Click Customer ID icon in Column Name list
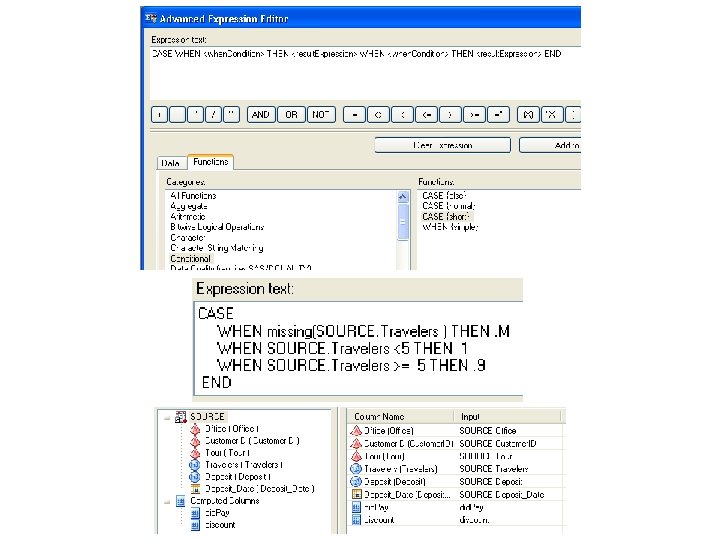The image size is (720, 540). pyautogui.click(x=356, y=444)
